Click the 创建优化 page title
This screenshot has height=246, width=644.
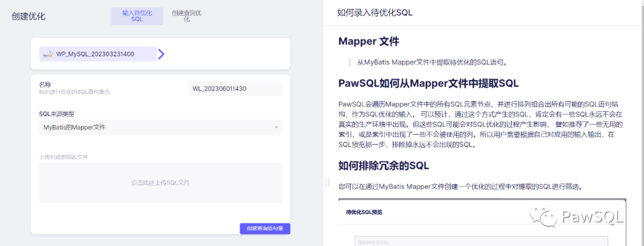[x=28, y=16]
